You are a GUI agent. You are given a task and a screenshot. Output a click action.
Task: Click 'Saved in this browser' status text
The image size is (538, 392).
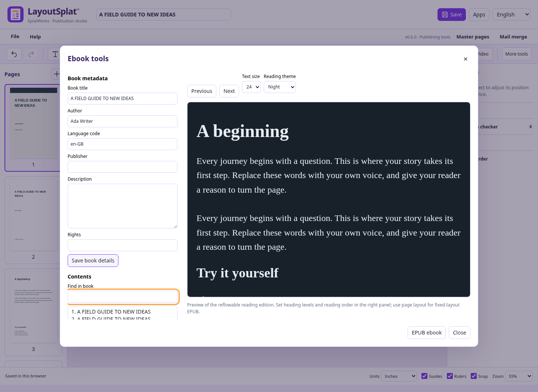point(26,376)
